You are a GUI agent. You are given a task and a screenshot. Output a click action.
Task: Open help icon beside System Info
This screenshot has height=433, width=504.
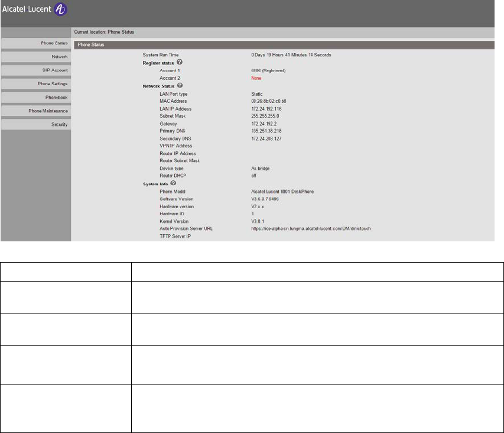(173, 183)
